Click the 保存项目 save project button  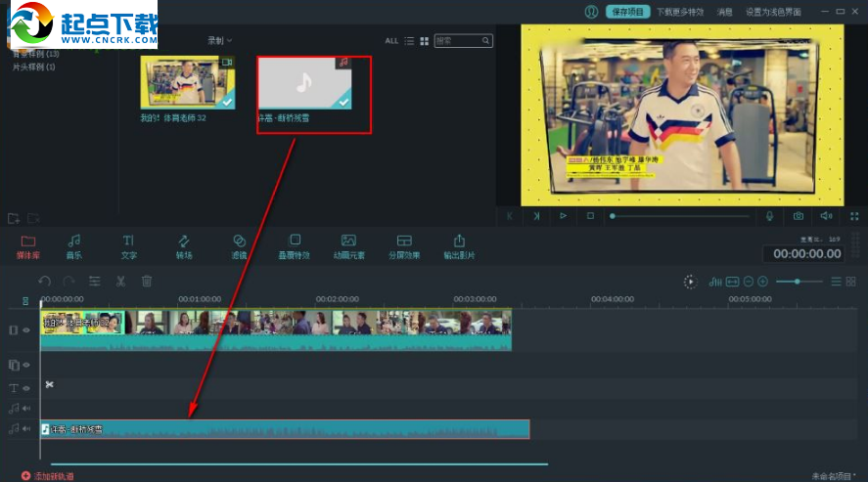[626, 12]
